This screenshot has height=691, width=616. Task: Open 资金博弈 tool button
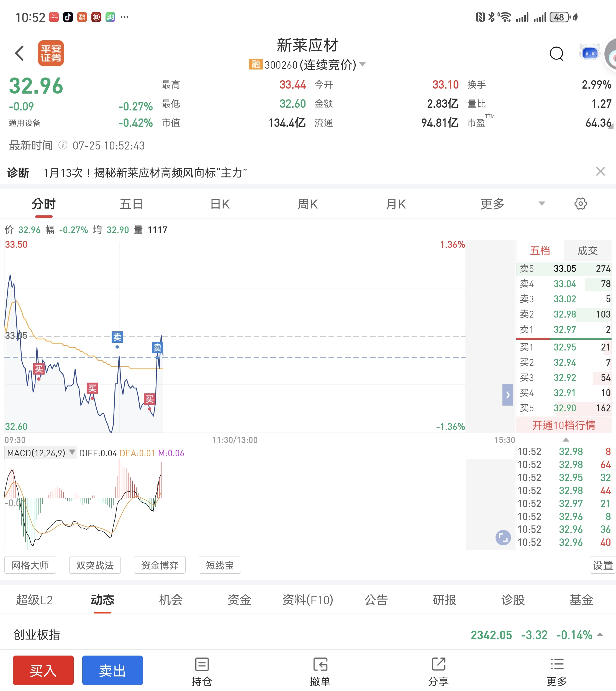point(160,565)
